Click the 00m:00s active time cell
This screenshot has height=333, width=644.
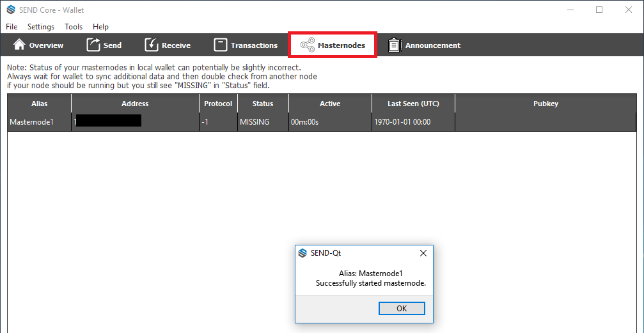[330, 122]
